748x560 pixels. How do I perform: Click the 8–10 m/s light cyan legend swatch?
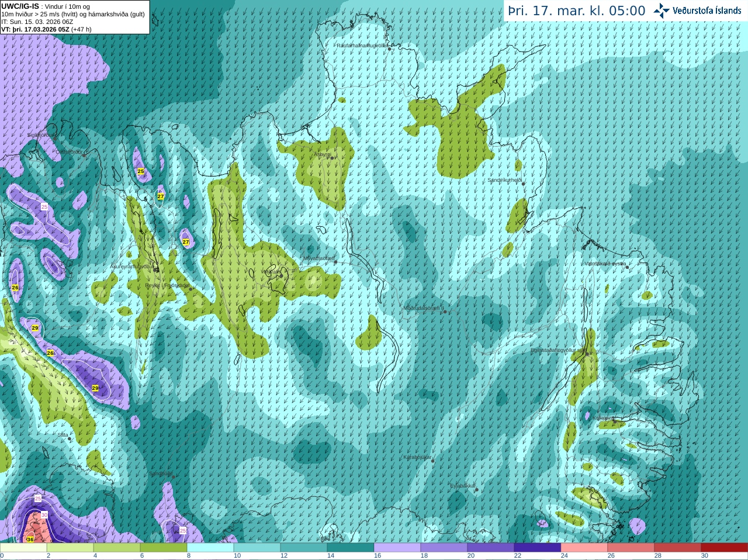pos(210,548)
